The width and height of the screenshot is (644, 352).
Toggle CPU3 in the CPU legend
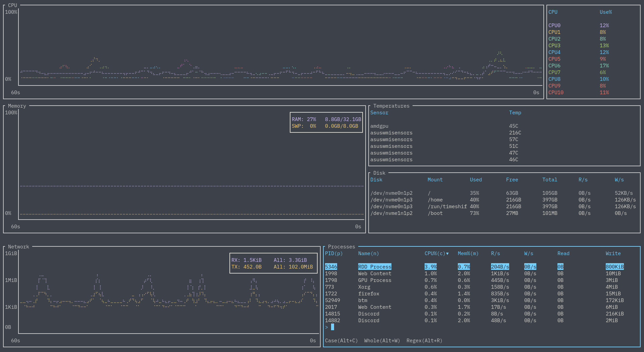click(x=593, y=46)
